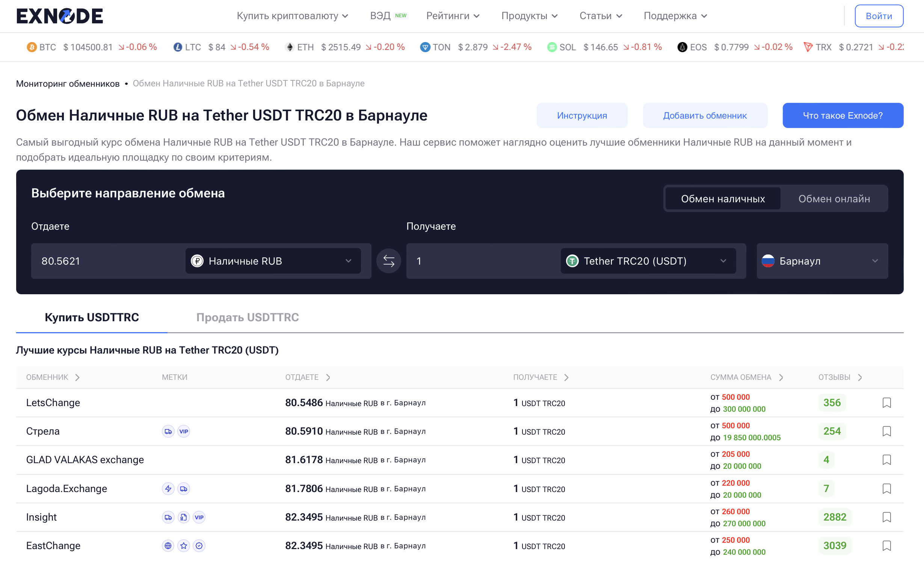Click the swap exchange direction arrows icon
The width and height of the screenshot is (924, 581).
pyautogui.click(x=388, y=261)
